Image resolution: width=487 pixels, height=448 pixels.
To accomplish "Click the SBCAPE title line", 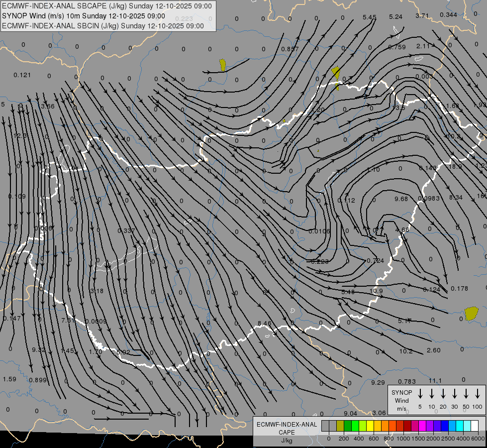I will [x=107, y=6].
